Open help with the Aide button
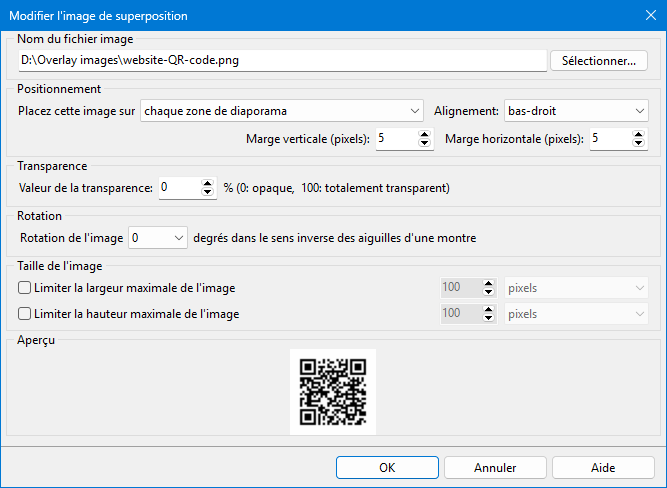Screen dimensions: 667x488 pos(603,468)
